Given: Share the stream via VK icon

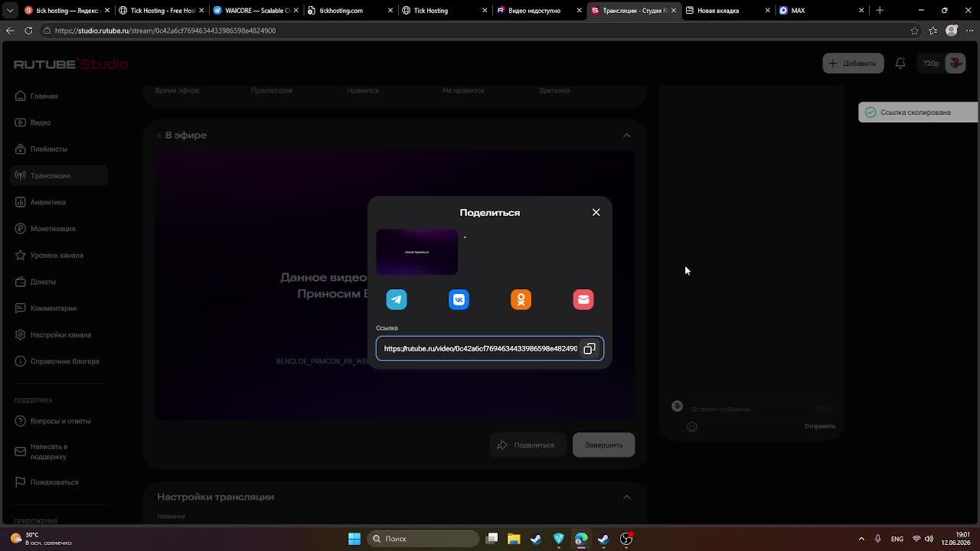Looking at the screenshot, I should point(459,299).
